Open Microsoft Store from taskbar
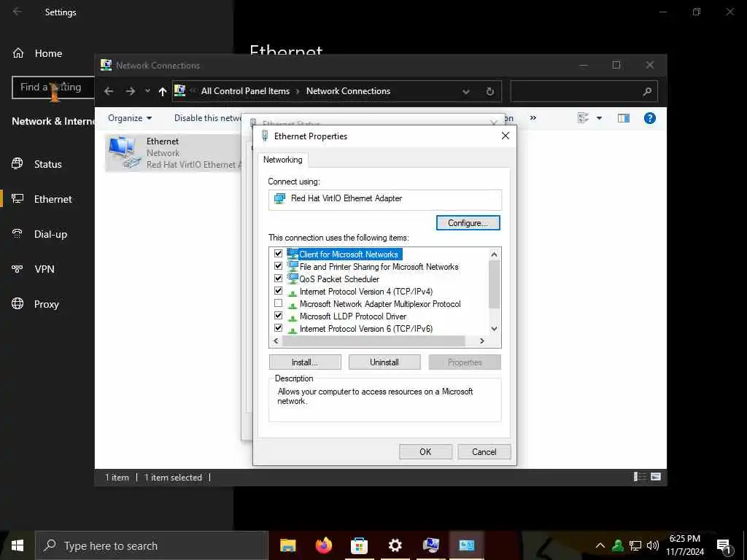The width and height of the screenshot is (747, 560). coord(359,545)
